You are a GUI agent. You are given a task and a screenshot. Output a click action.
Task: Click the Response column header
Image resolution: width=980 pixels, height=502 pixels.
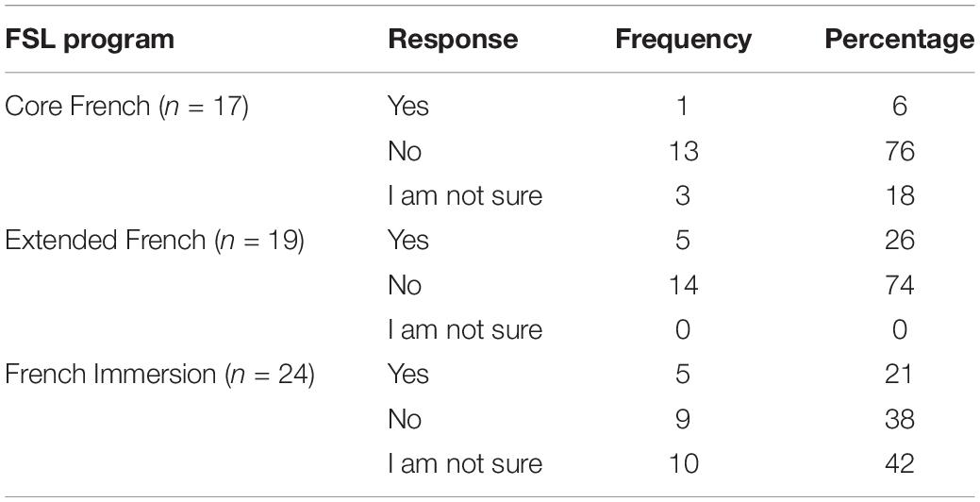point(453,40)
